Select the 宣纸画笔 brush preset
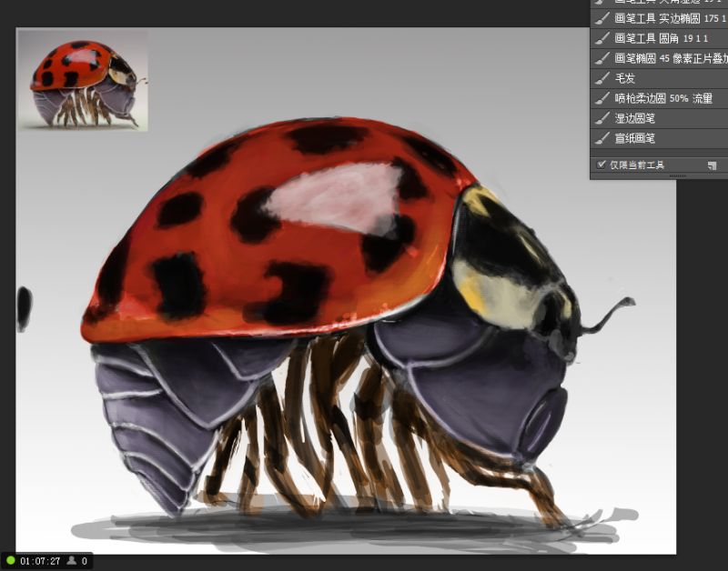Screen dimensions: 728x571 pos(659,138)
